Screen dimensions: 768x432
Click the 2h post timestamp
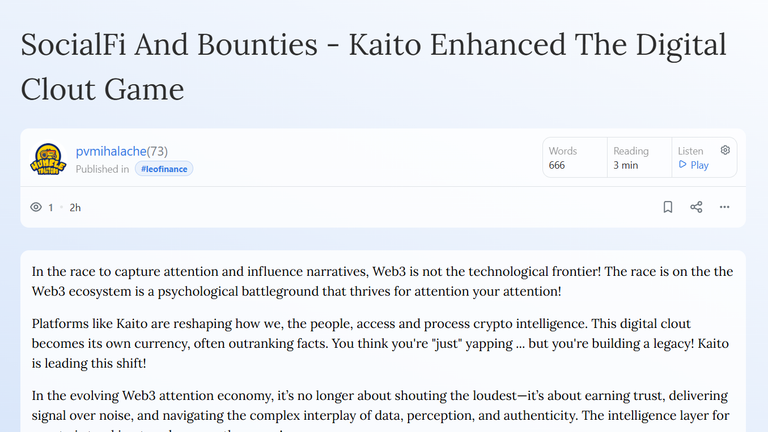coord(75,208)
